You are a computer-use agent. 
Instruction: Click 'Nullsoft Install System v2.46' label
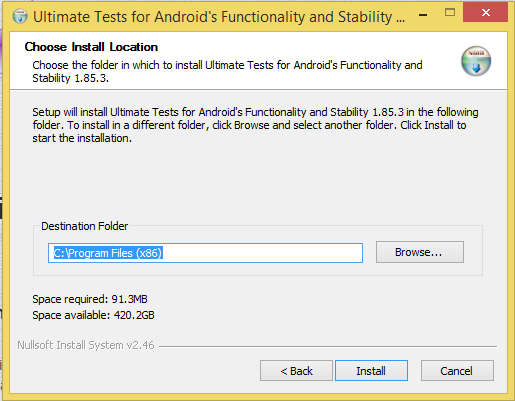(86, 345)
